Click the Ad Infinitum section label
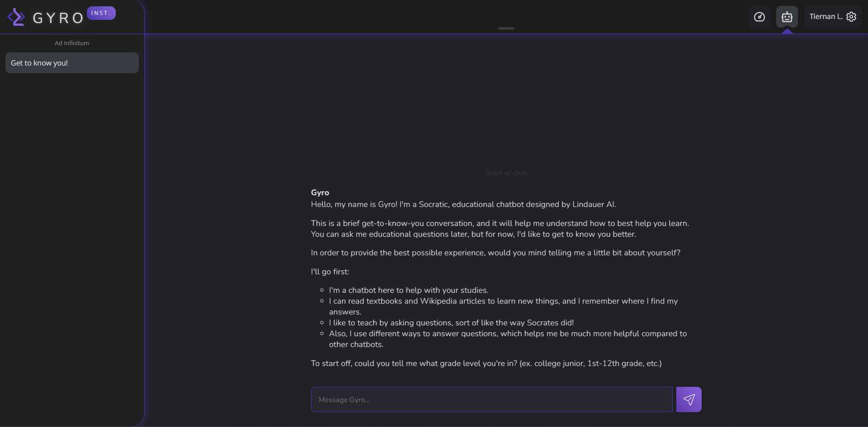This screenshot has height=427, width=868. [x=72, y=43]
